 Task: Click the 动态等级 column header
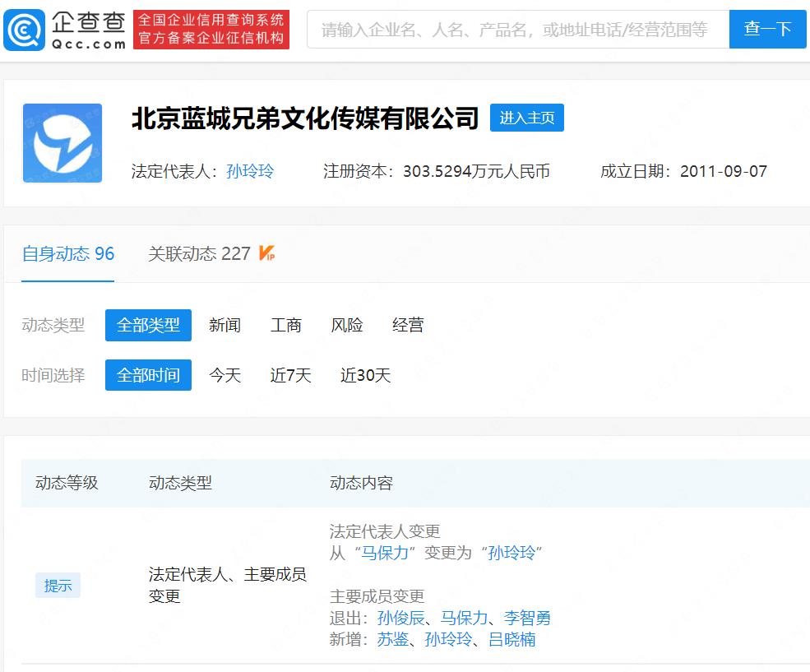[x=67, y=483]
